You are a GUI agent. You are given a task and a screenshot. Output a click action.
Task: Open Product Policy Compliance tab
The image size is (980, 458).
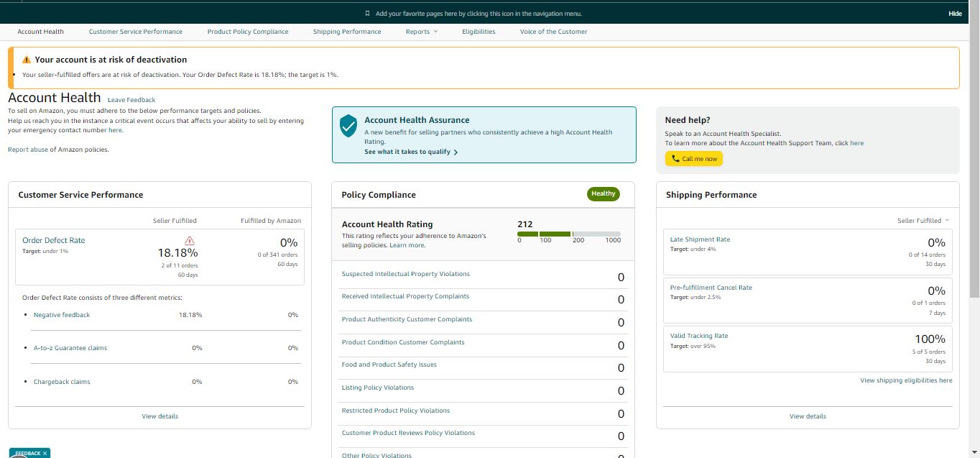[248, 32]
